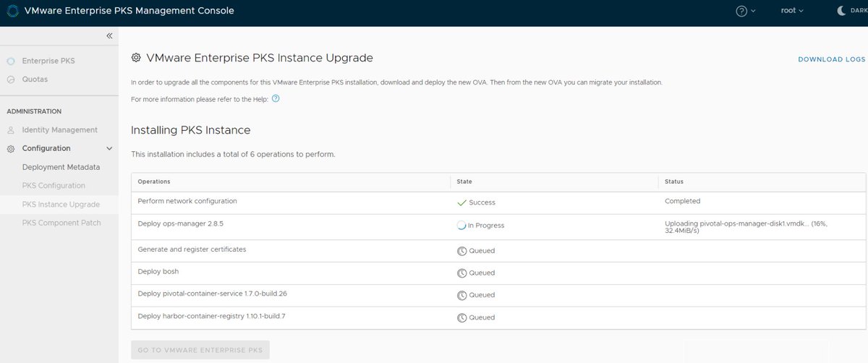Select 'Generate and register certificates' text
The image size is (868, 363).
pyautogui.click(x=192, y=249)
